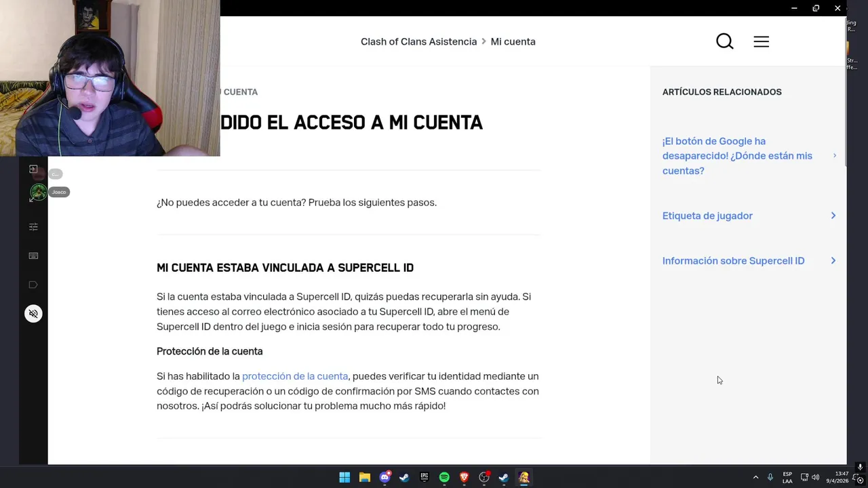The height and width of the screenshot is (488, 868).
Task: Open Spotify from the taskbar
Action: coord(444,477)
